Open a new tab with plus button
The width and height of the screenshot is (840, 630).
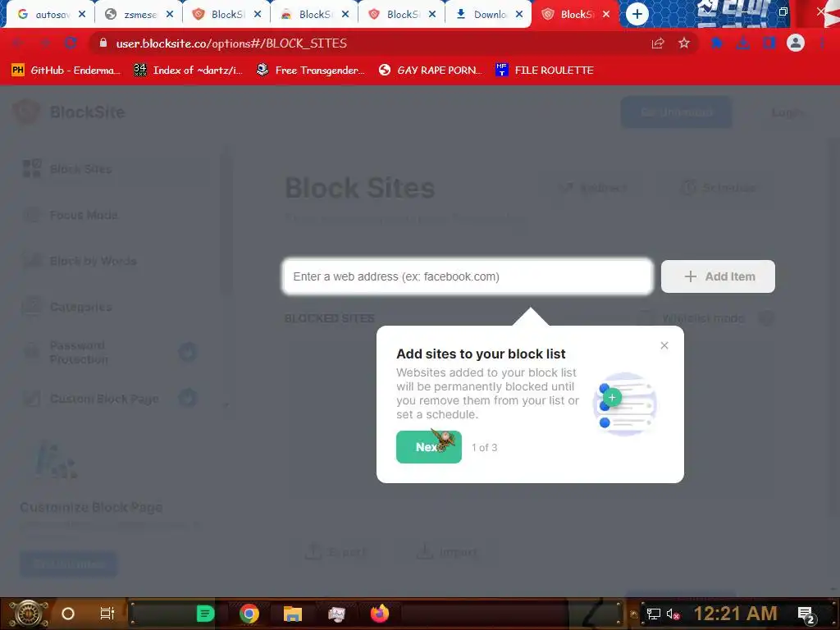pos(637,14)
